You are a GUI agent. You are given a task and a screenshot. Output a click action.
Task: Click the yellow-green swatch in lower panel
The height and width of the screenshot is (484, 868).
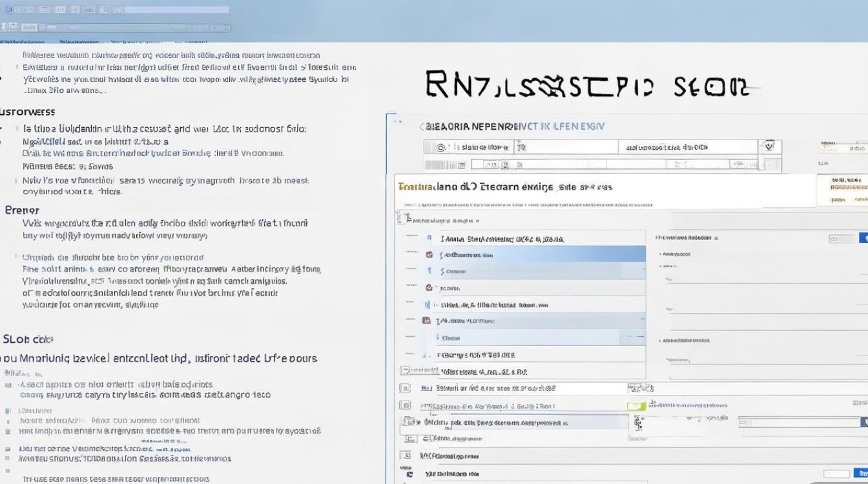pos(636,405)
